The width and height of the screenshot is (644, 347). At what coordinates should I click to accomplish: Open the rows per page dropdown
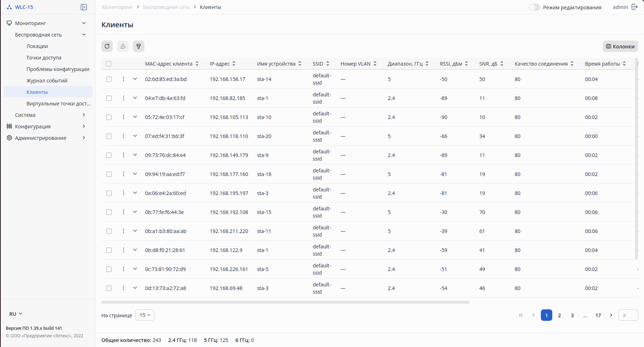[145, 315]
